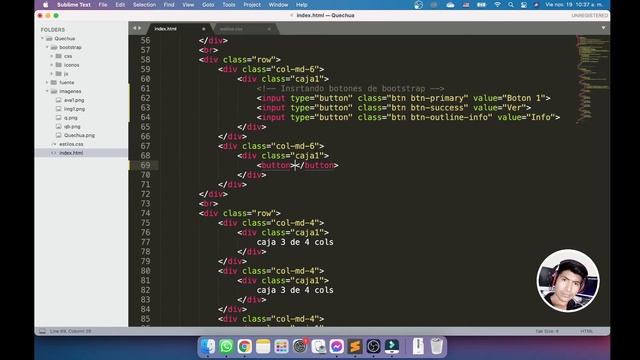The height and width of the screenshot is (360, 640).
Task: Open the tab list dropdown arrow
Action: pyautogui.click(x=603, y=28)
